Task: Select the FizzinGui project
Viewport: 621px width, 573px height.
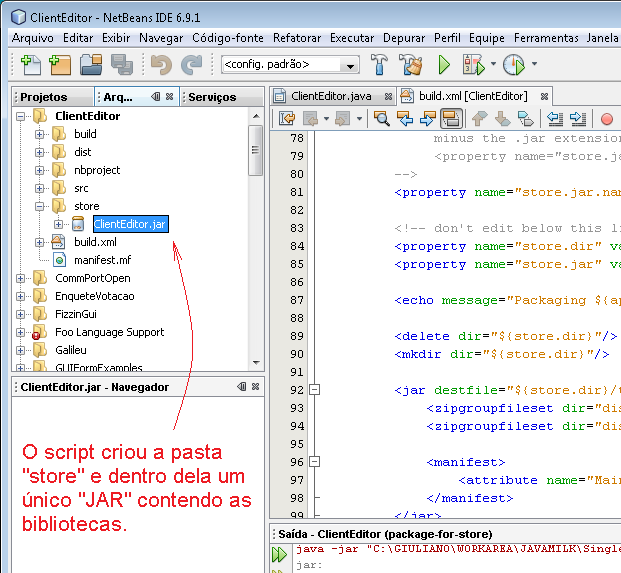Action: pos(76,314)
